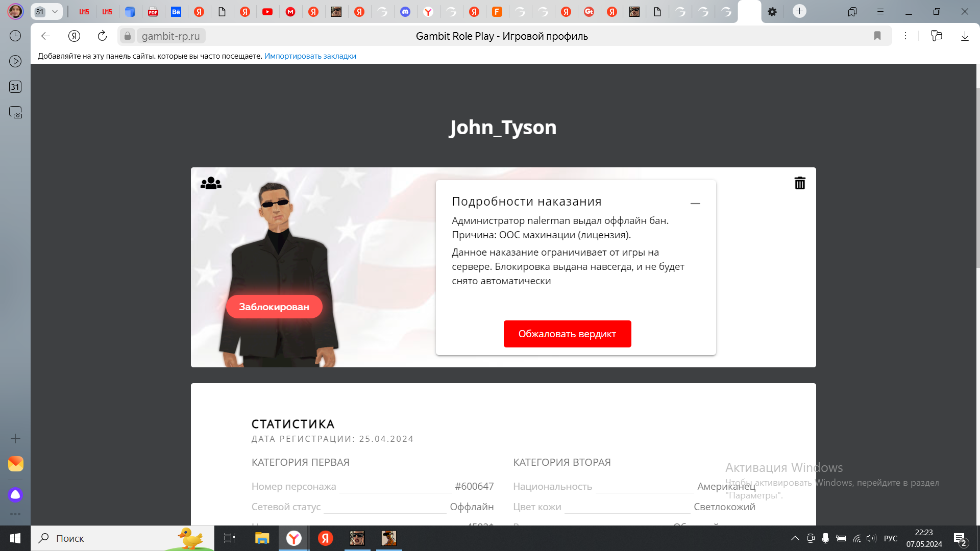The image size is (980, 551).
Task: Click the page bookmark icon in address bar
Action: pyautogui.click(x=877, y=36)
